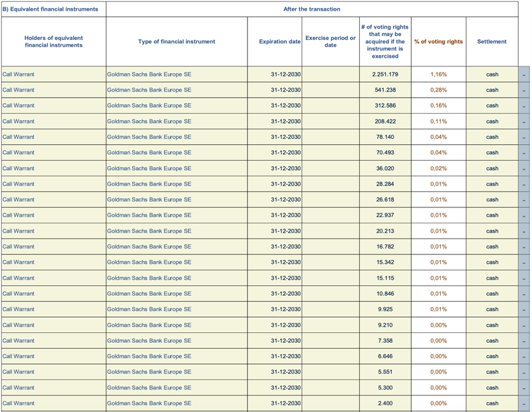The height and width of the screenshot is (412, 532).
Task: Select the 0,11% percentage cell
Action: tap(438, 122)
